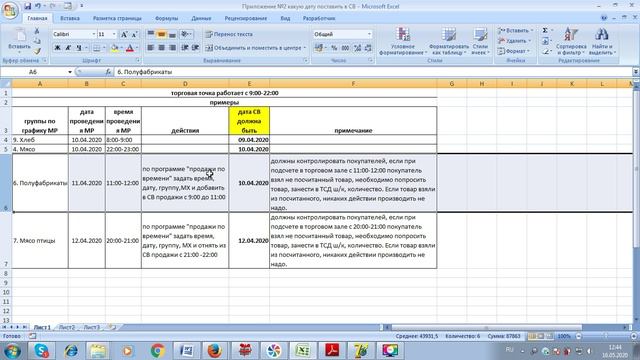
Task: Open Google Chrome from taskbar
Action: pyautogui.click(x=158, y=351)
